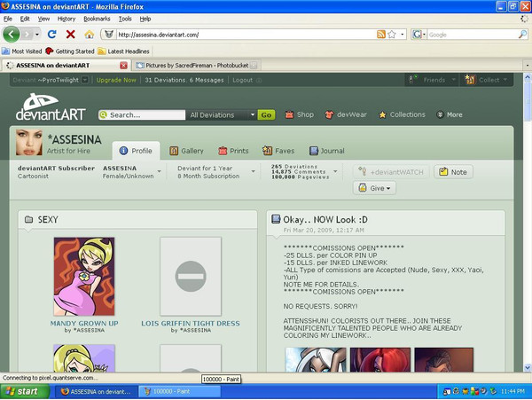The image size is (532, 400).
Task: Open the Give dropdown button
Action: pyautogui.click(x=374, y=188)
